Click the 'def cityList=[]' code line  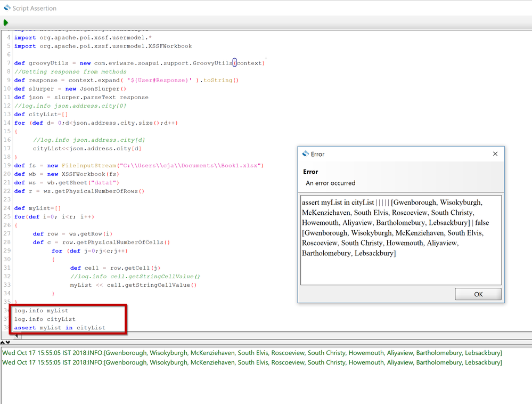41,114
